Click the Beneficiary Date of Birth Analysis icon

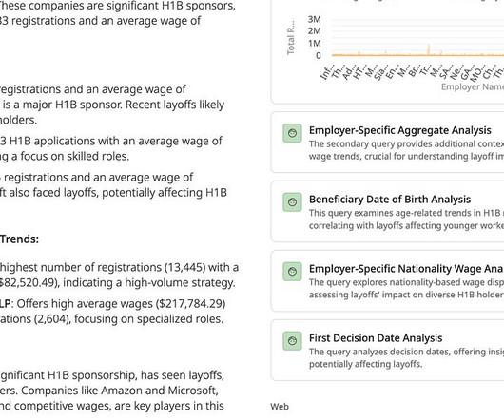[x=292, y=202]
